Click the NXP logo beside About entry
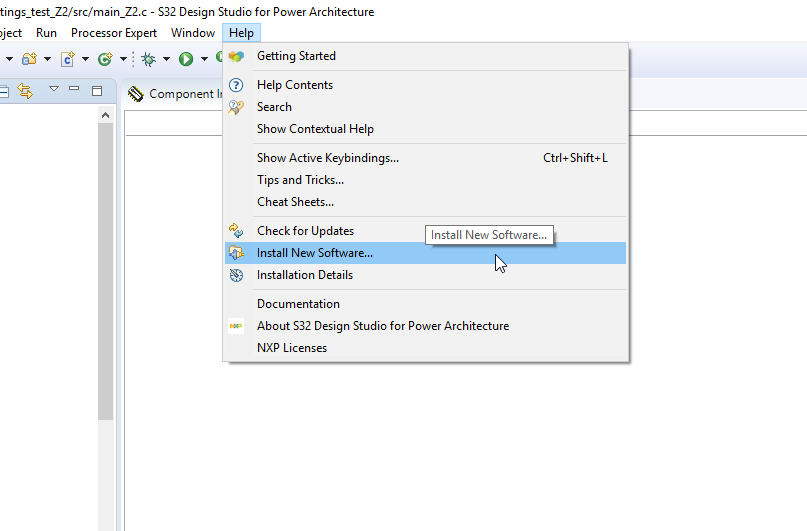 (x=236, y=326)
